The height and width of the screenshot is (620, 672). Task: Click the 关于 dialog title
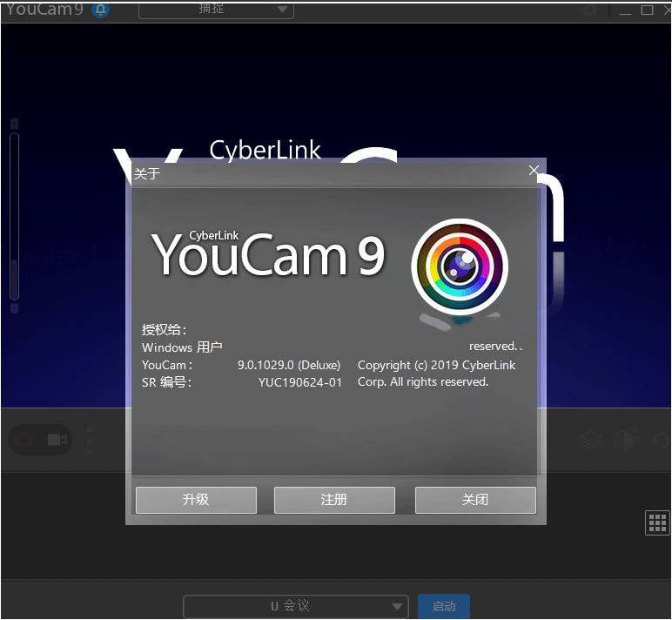pyautogui.click(x=146, y=173)
